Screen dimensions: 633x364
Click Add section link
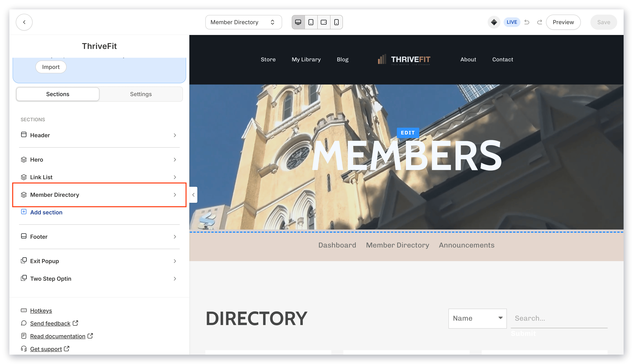(x=46, y=212)
